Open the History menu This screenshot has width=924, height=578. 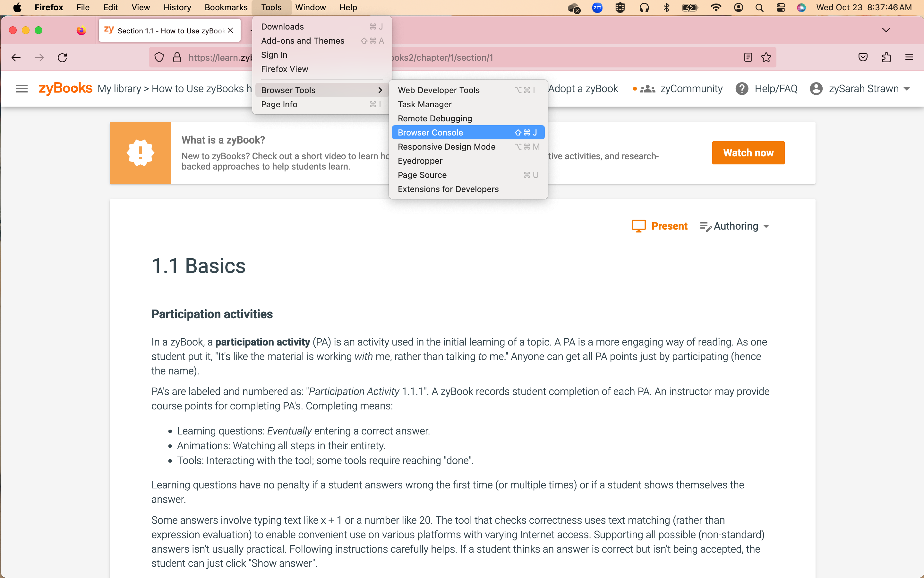[x=177, y=7]
